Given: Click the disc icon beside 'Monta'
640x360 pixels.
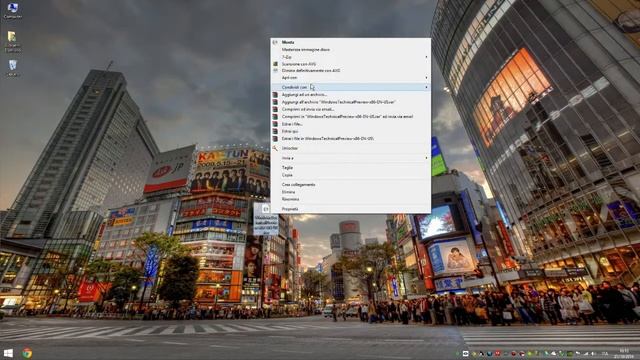Looking at the screenshot, I should 276,42.
